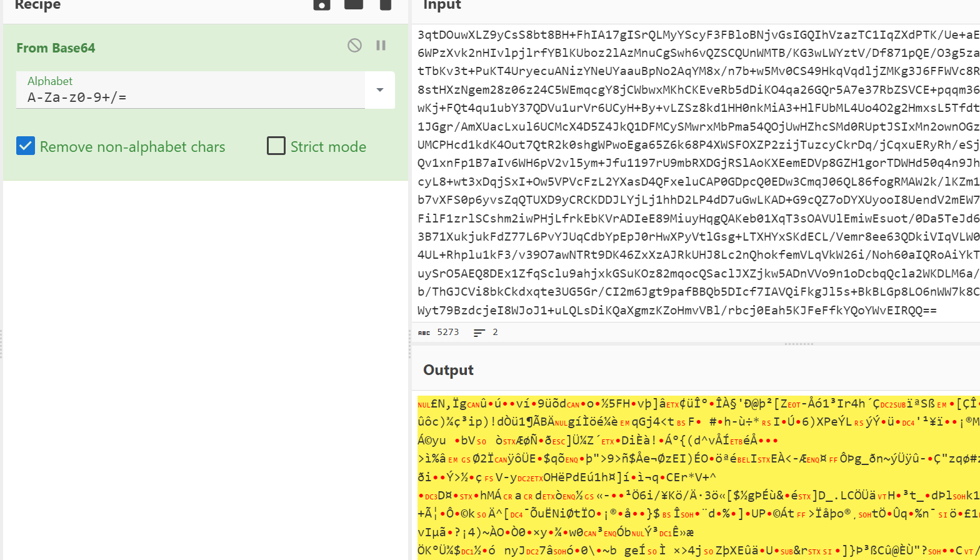Select the From Base64 operation title
The height and width of the screenshot is (560, 980).
click(56, 48)
